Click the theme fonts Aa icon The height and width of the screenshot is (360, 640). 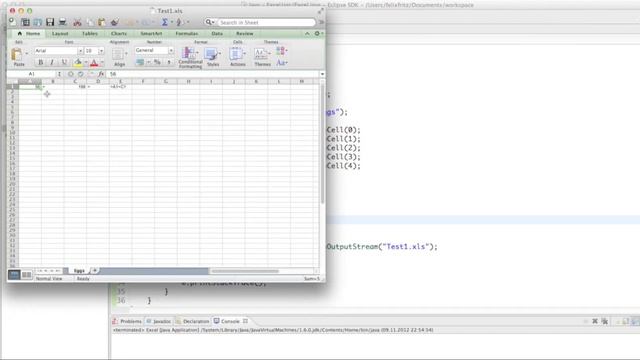[x=281, y=62]
